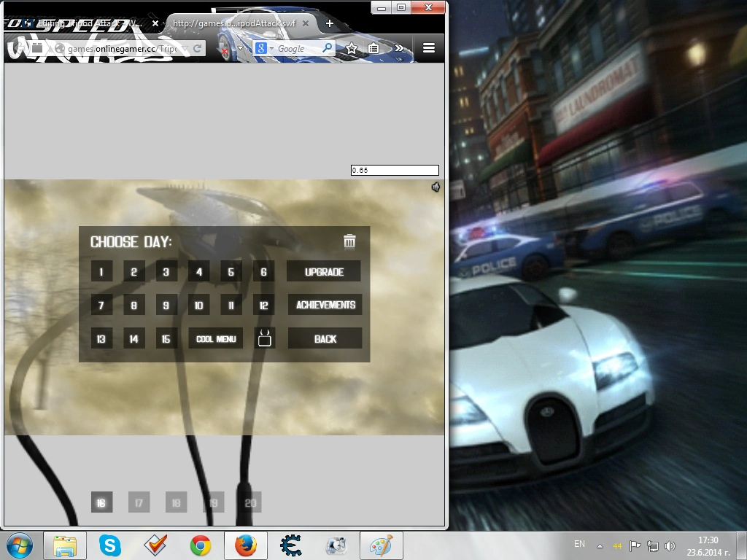Open a new browser tab
The height and width of the screenshot is (560, 747).
[329, 23]
